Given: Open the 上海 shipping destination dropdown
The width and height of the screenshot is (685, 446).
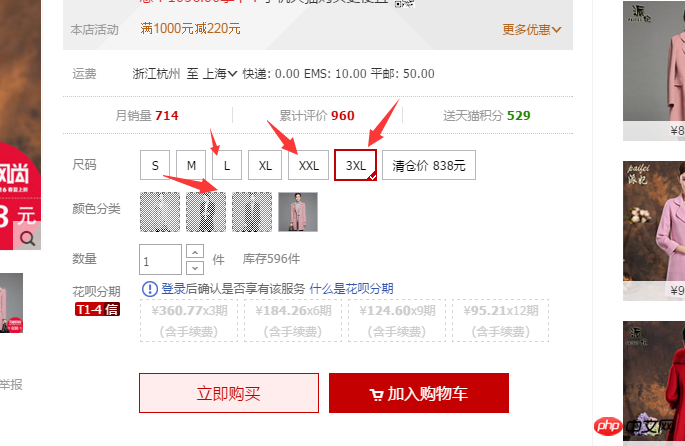Looking at the screenshot, I should click(x=220, y=73).
